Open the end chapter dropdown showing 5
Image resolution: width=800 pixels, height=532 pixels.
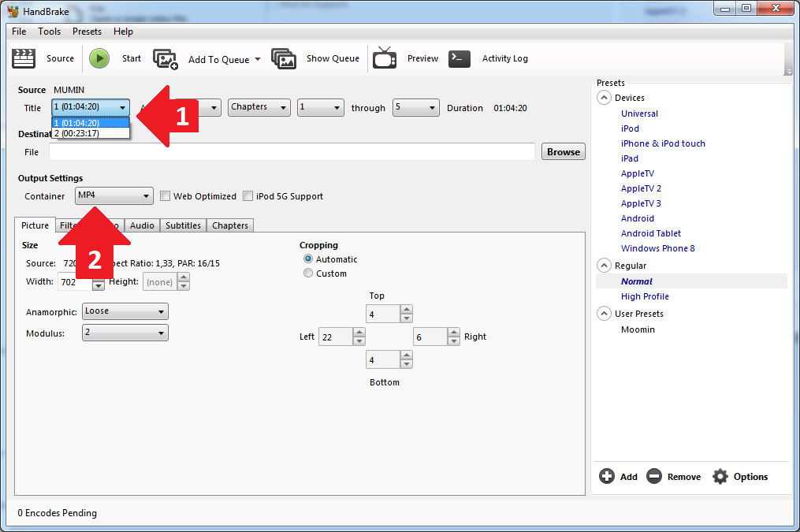416,107
